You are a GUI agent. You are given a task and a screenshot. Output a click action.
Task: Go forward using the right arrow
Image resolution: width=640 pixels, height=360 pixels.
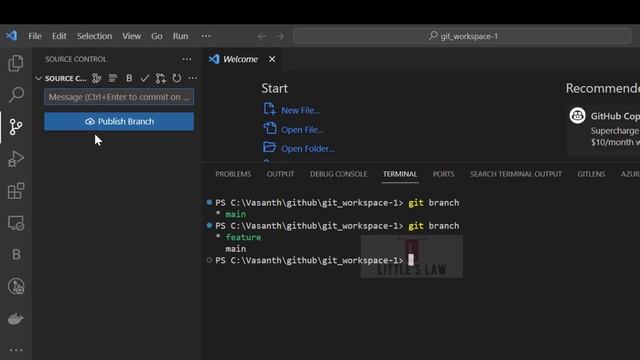[x=279, y=36]
